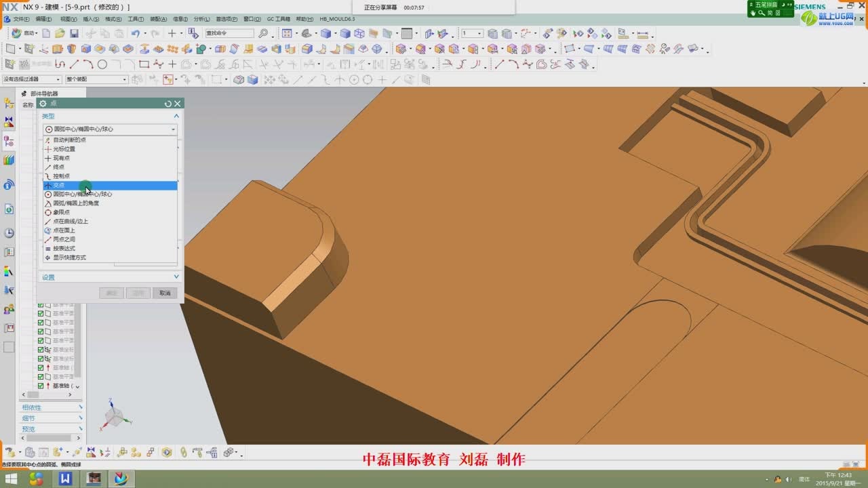Choose 两点之间 option

click(111, 239)
